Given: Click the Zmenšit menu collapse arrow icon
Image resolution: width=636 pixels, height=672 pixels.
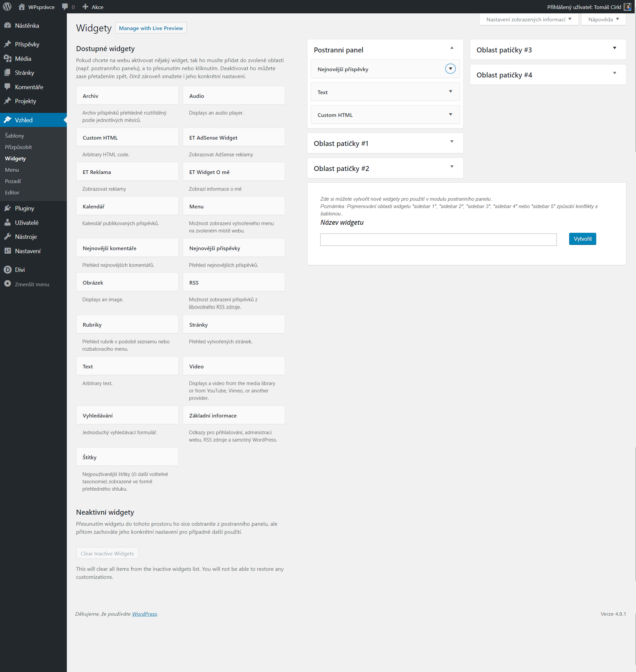Looking at the screenshot, I should [x=7, y=284].
